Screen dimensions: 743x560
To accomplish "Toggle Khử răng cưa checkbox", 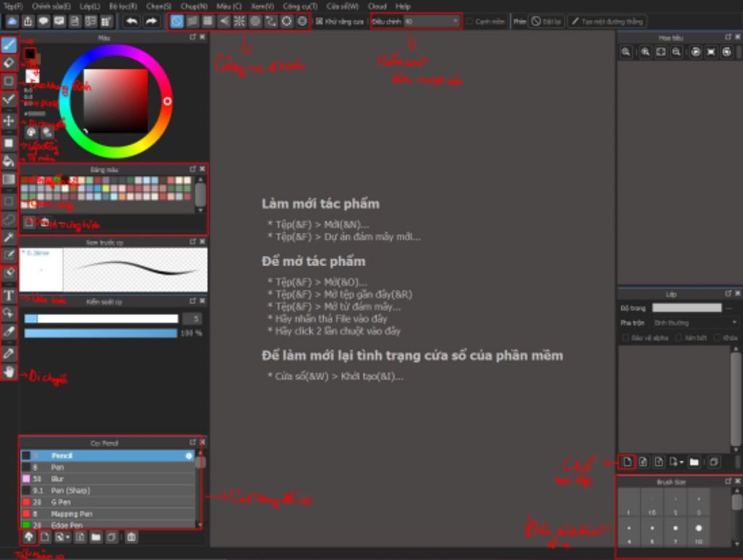I will click(319, 21).
